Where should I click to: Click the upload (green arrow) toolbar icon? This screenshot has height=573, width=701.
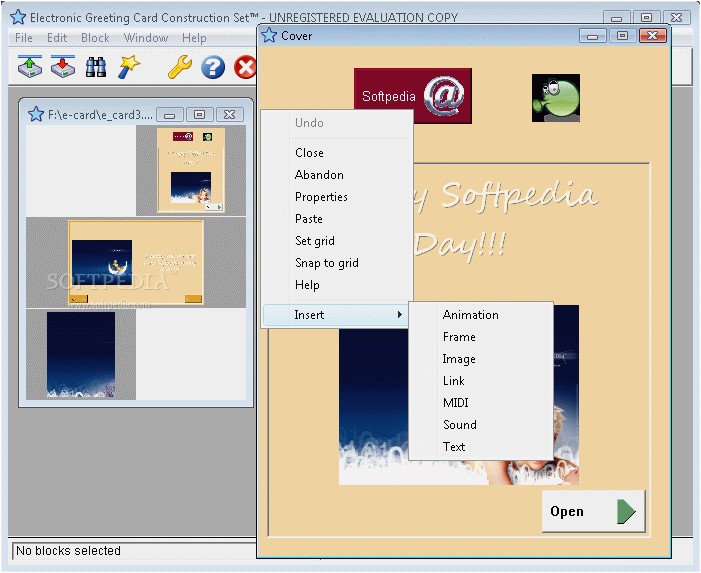[x=30, y=67]
